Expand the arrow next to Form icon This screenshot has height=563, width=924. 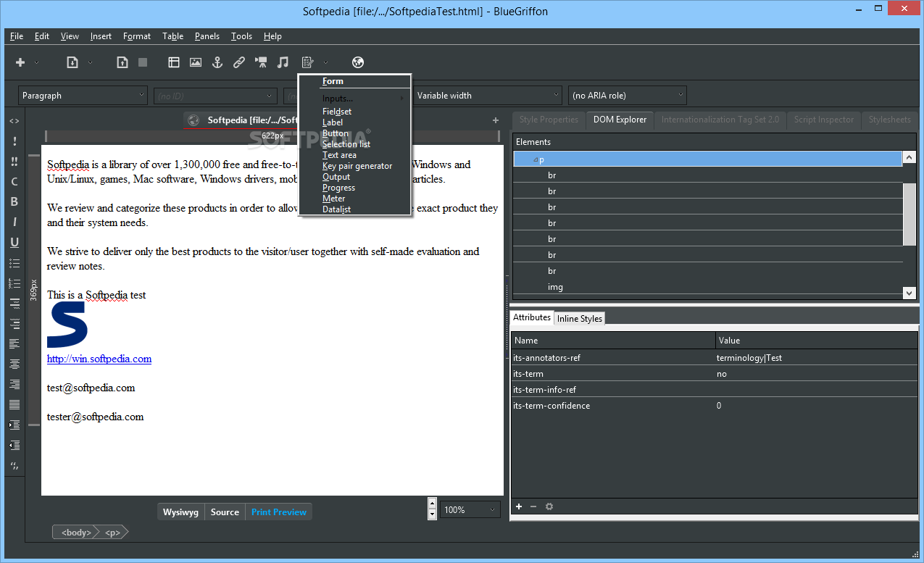click(325, 62)
